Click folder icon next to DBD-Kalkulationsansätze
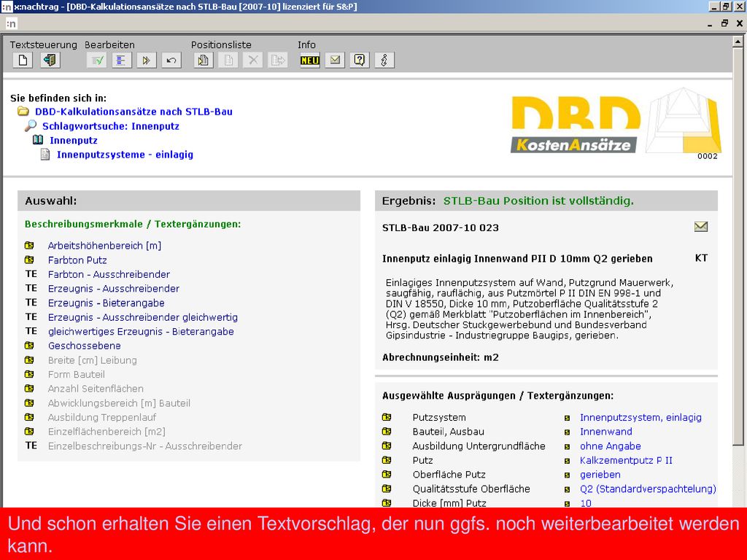This screenshot has width=747, height=560. (x=23, y=112)
